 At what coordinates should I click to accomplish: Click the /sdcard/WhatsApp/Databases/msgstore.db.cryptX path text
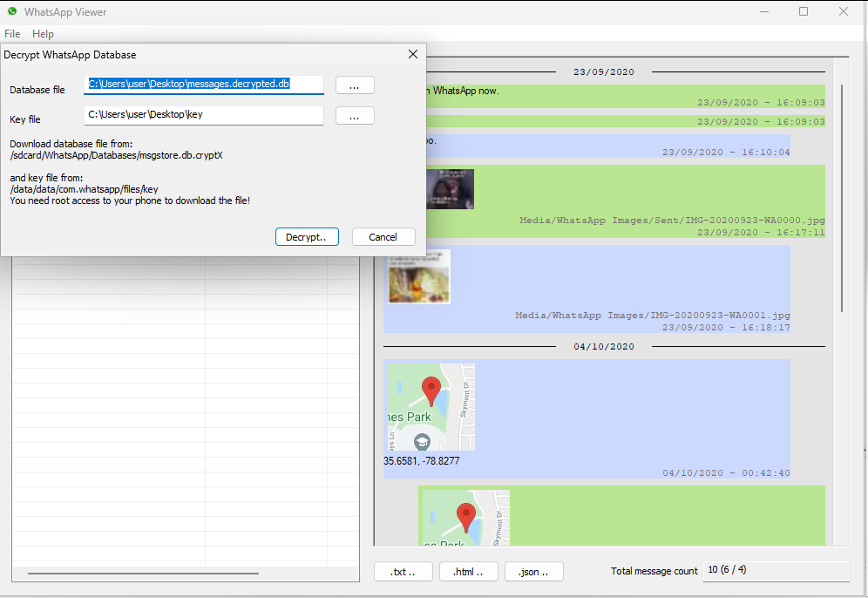point(116,155)
